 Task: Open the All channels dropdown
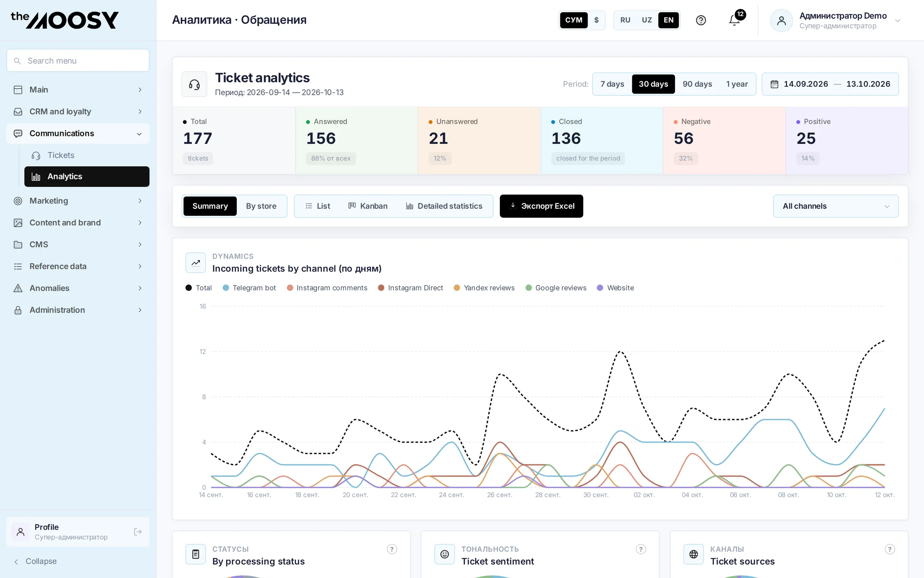coord(836,206)
